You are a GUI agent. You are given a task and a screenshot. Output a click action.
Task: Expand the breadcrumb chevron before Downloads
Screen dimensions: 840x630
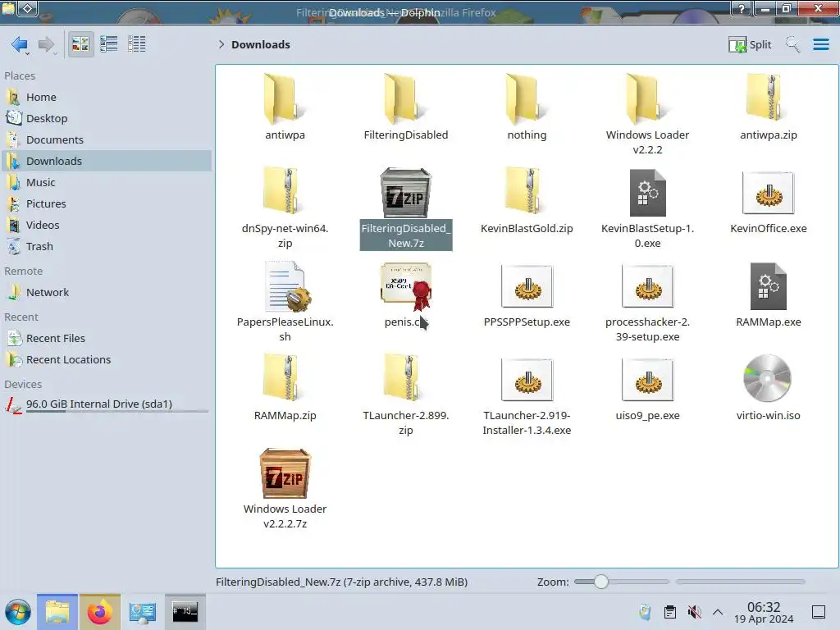(x=221, y=44)
